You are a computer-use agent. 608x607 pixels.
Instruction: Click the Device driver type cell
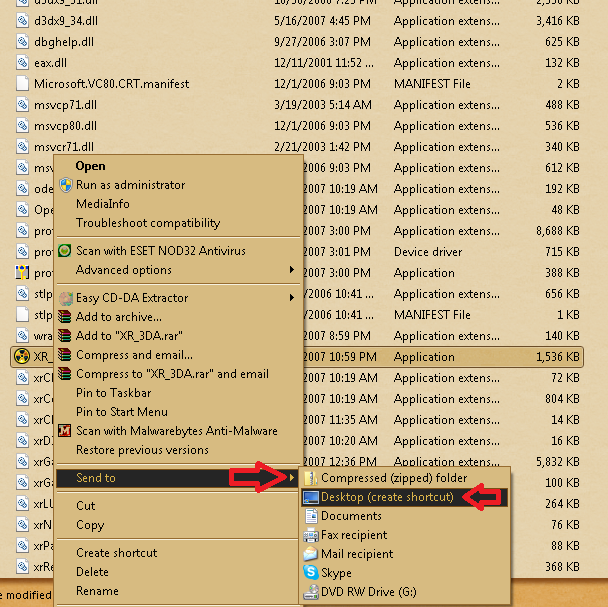(428, 252)
